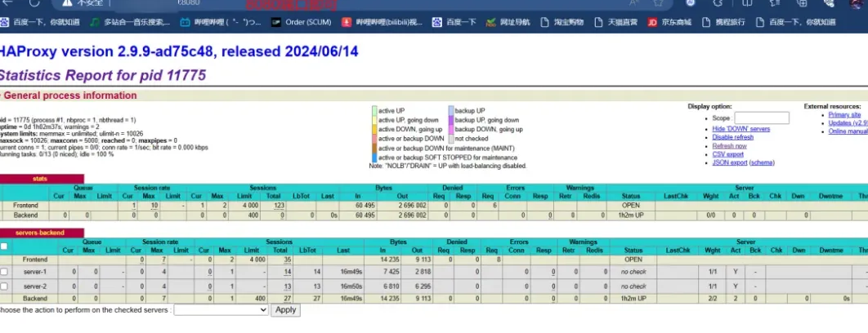This screenshot has width=868, height=333.
Task: Click the Statistics Report for pid 11775 heading
Action: [x=103, y=75]
